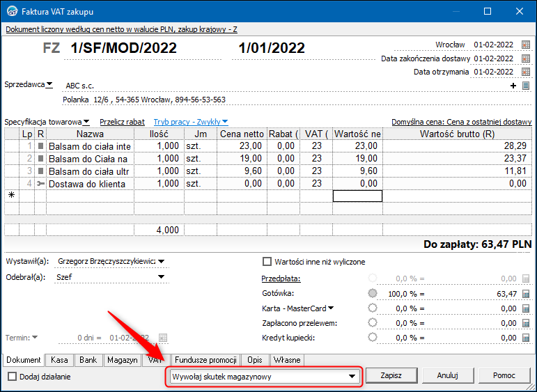
Task: Click Cena netto cell of first row
Action: pyautogui.click(x=241, y=146)
